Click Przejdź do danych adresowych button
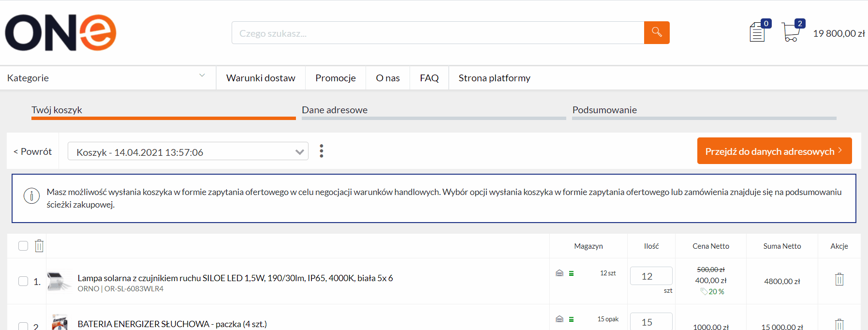This screenshot has height=330, width=868. tap(774, 151)
